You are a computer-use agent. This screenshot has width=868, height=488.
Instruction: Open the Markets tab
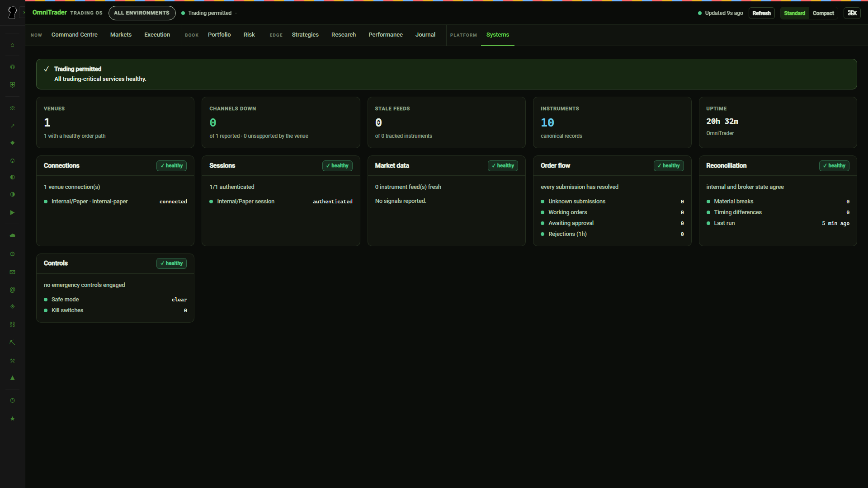tap(121, 35)
